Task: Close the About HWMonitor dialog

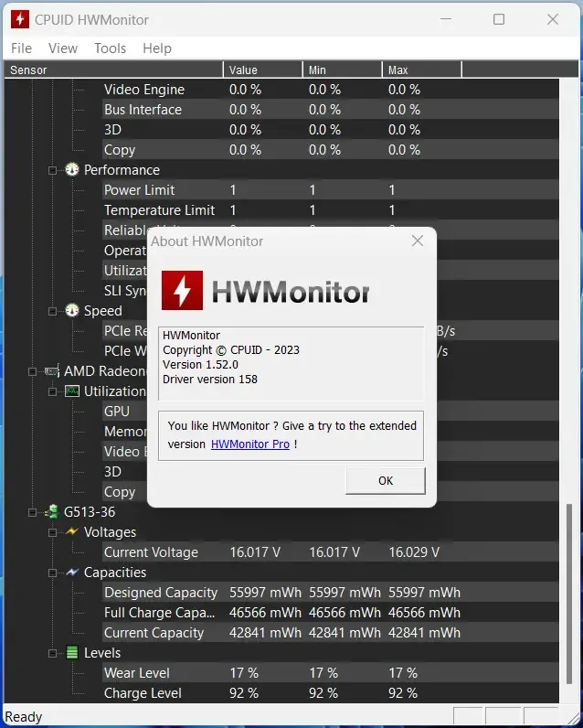Action: 418,241
